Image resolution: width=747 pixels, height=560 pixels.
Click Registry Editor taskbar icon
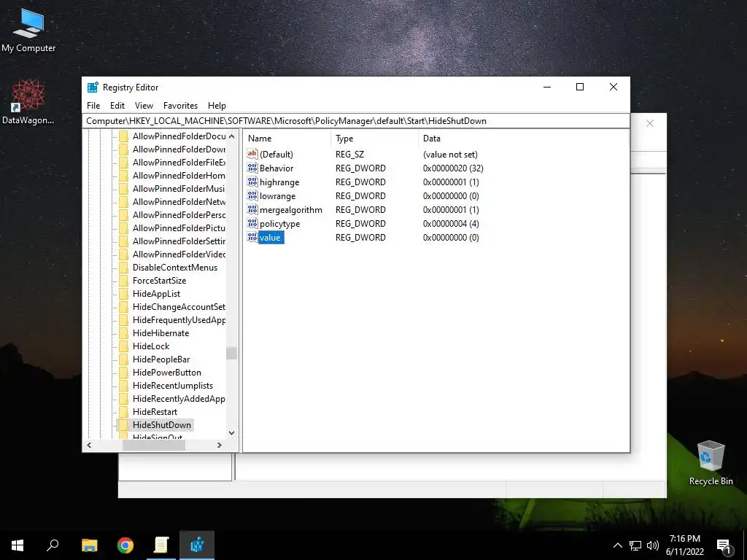[197, 545]
